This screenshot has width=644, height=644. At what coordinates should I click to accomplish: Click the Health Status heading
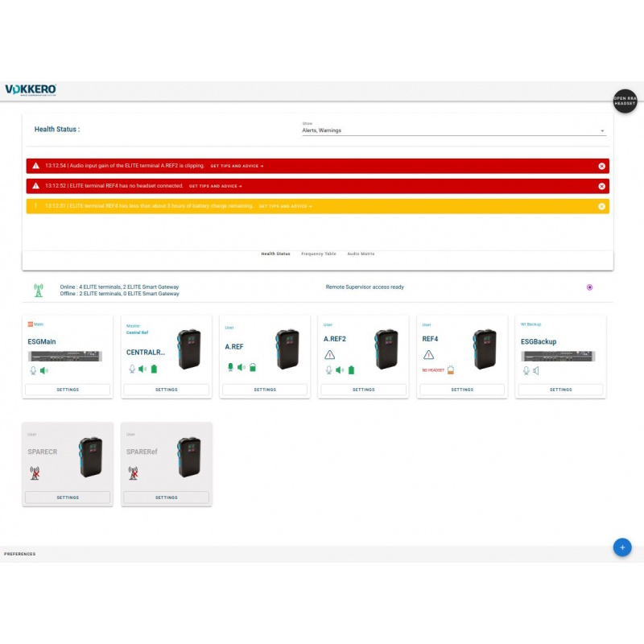point(57,129)
